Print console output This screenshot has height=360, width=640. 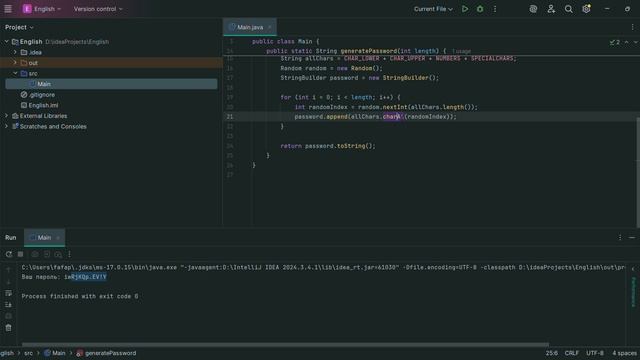coord(8,316)
